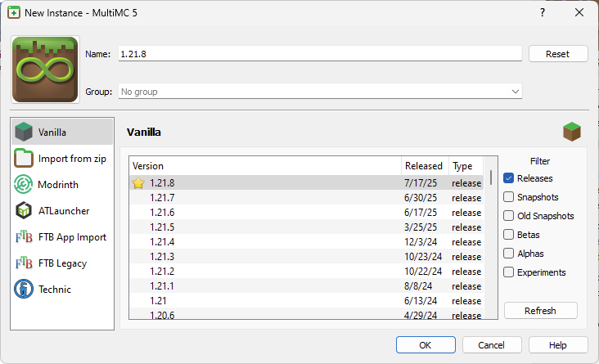Open FTB App Import icon
Viewport: 599px width, 364px height.
click(x=24, y=237)
